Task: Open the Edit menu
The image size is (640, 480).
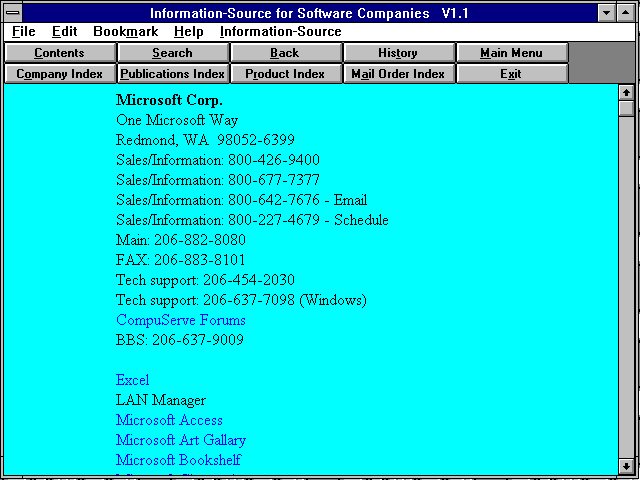Action: [x=64, y=31]
